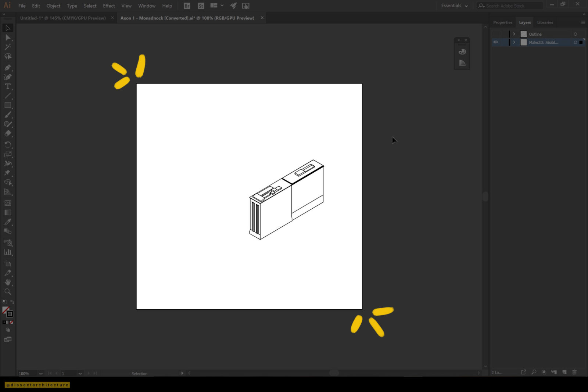Image resolution: width=588 pixels, height=392 pixels.
Task: Change the screen mode
Action: click(x=8, y=339)
